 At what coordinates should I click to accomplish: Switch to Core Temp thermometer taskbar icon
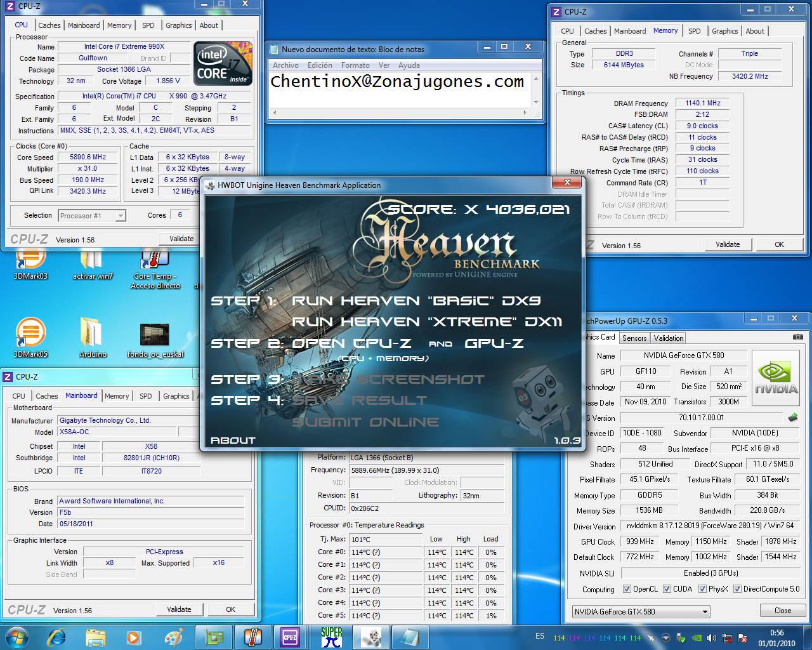tap(252, 637)
